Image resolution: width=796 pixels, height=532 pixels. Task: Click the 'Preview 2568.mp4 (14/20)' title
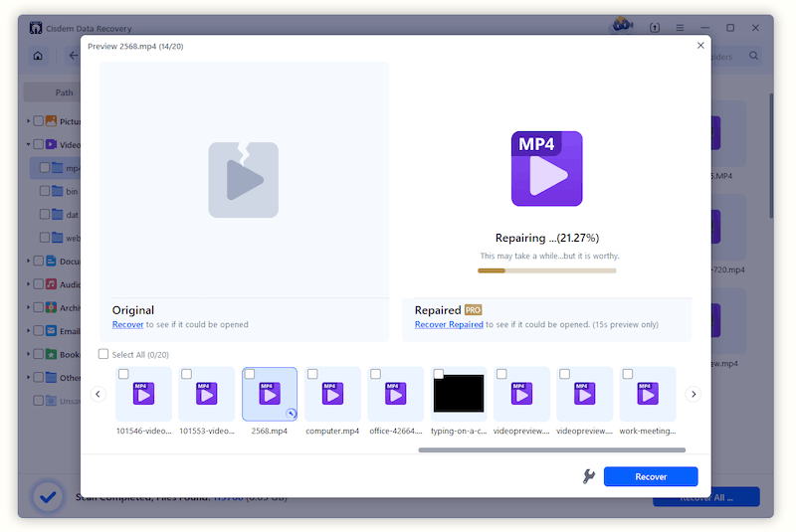pos(135,46)
